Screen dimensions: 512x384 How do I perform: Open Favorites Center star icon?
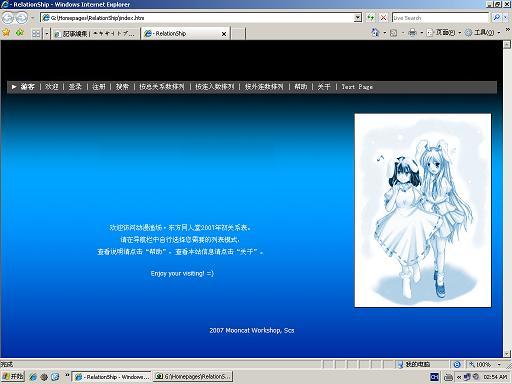tap(6, 33)
